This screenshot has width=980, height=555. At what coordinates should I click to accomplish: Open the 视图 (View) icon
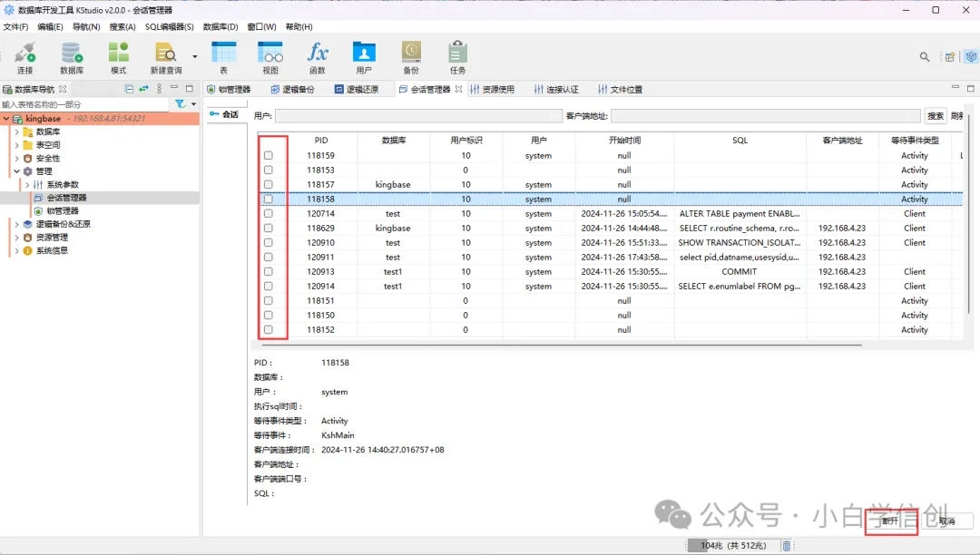click(x=269, y=57)
